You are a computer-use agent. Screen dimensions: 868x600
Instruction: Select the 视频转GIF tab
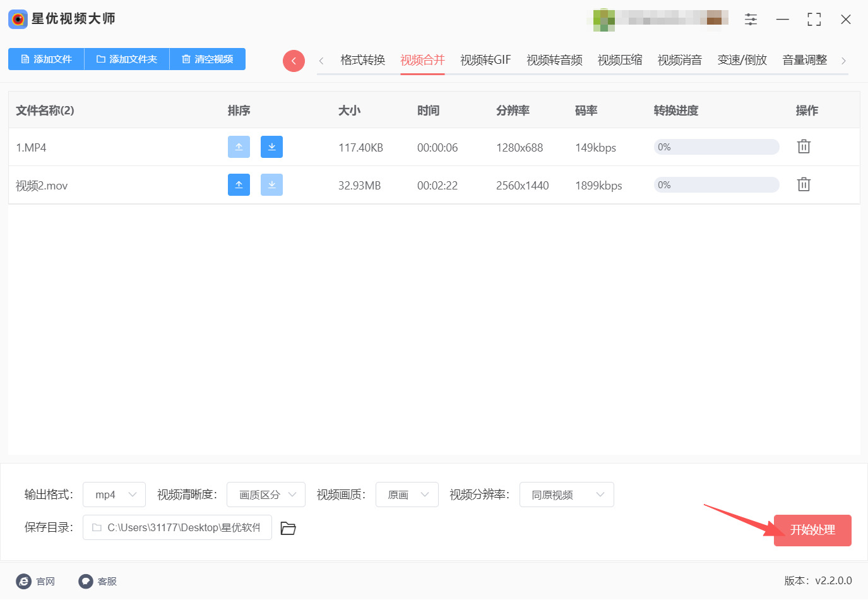485,60
